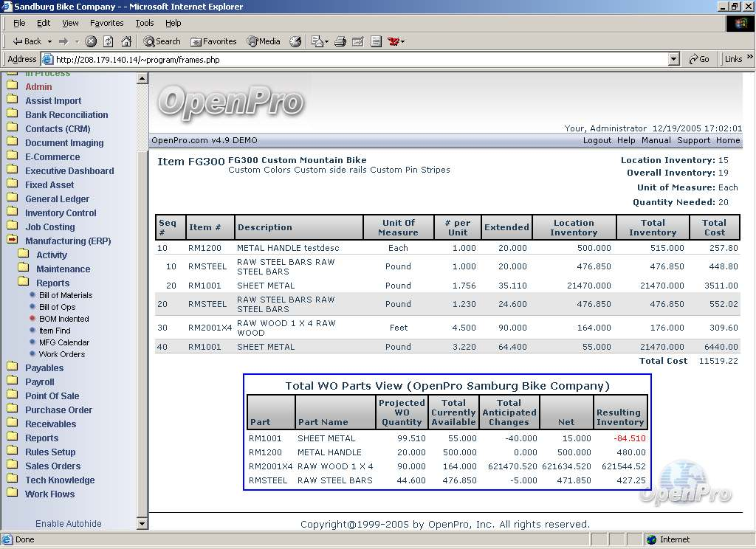756x549 pixels.
Task: Click the Print toolbar icon
Action: click(340, 41)
